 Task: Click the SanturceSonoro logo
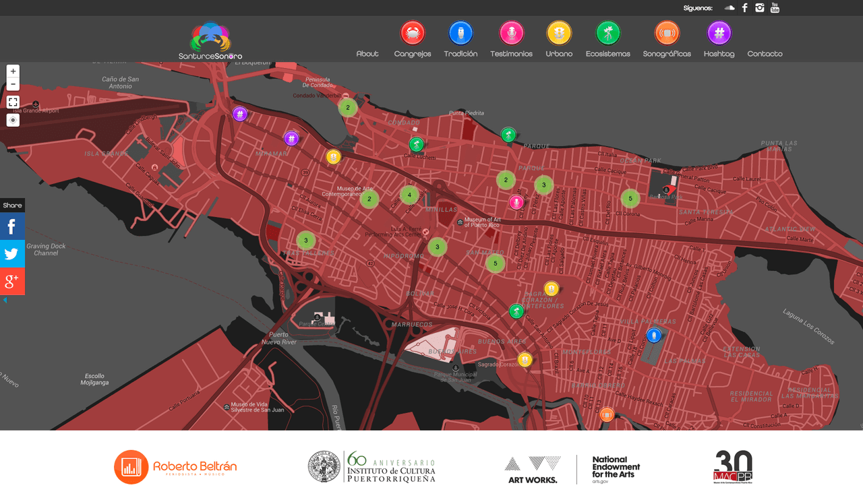210,38
